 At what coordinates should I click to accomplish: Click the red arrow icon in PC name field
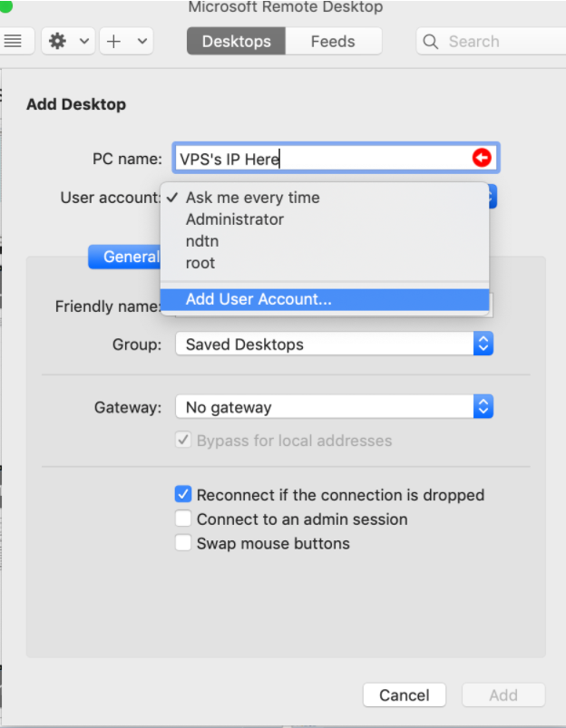point(481,159)
